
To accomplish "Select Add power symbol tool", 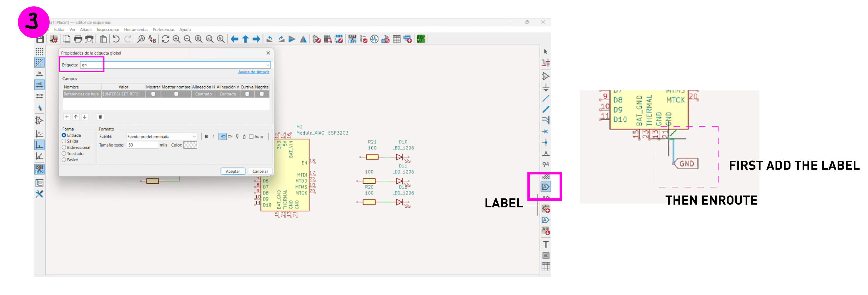I will tap(545, 88).
